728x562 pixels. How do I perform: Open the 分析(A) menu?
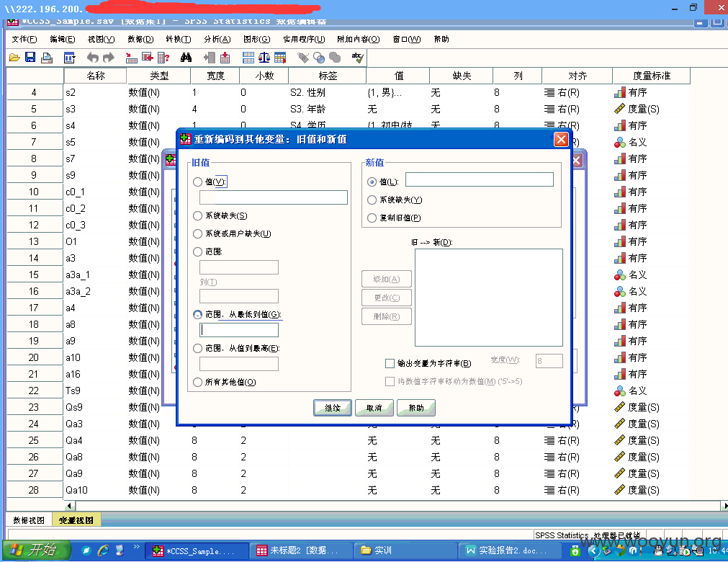pos(217,39)
